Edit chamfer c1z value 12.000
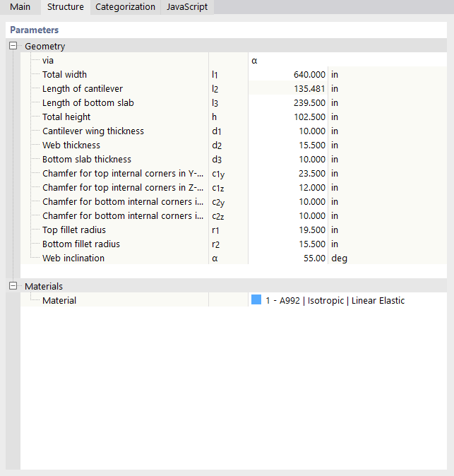Image resolution: width=454 pixels, height=476 pixels. pyautogui.click(x=288, y=187)
